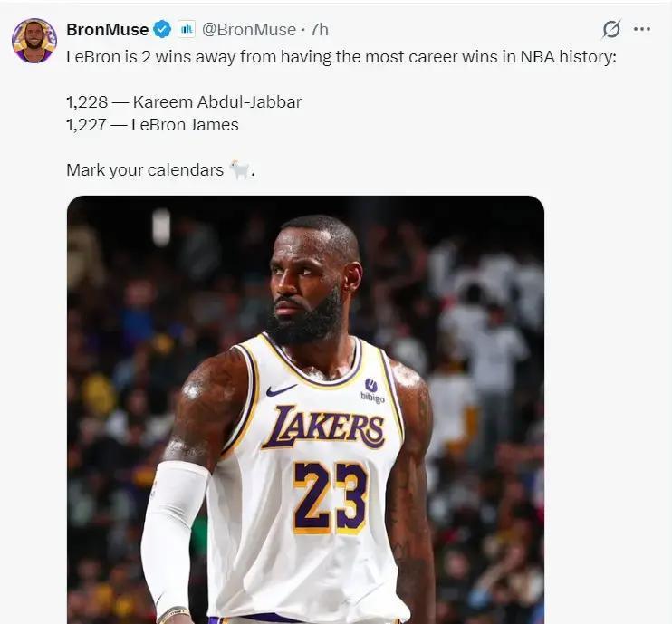
Task: Open the @BronMuse handle link
Action: 248,29
